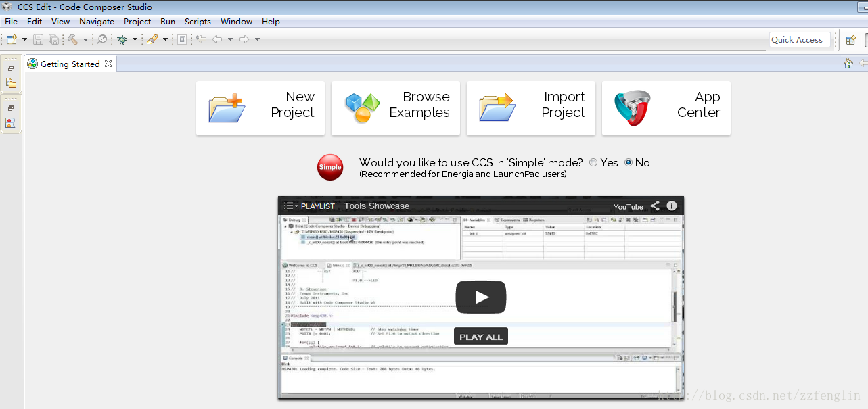This screenshot has width=868, height=409.
Task: Click the Last Edit Location arrow
Action: (201, 40)
